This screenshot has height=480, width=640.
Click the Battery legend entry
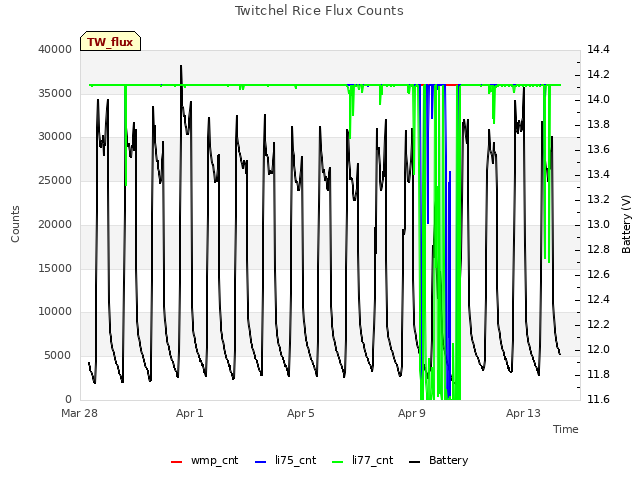click(x=438, y=460)
